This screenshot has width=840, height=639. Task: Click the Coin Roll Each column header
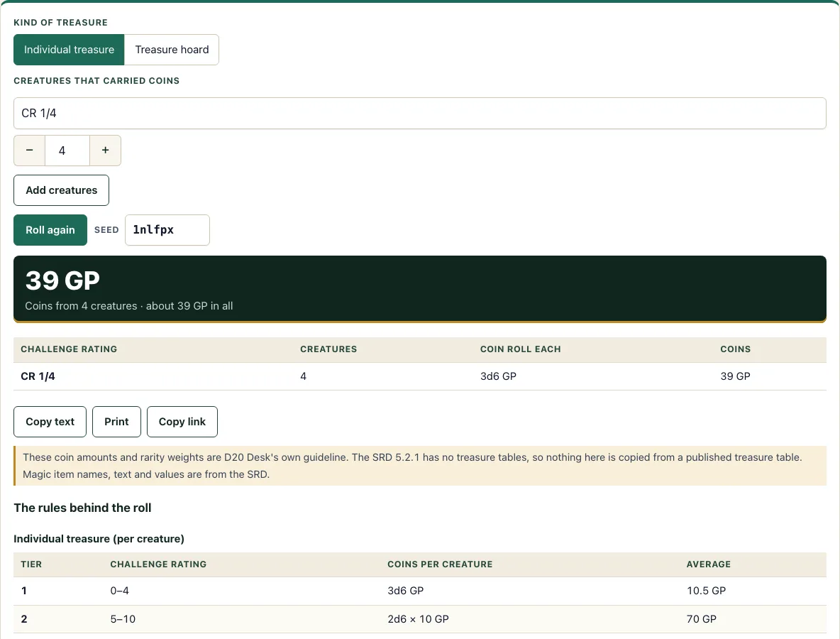520,349
